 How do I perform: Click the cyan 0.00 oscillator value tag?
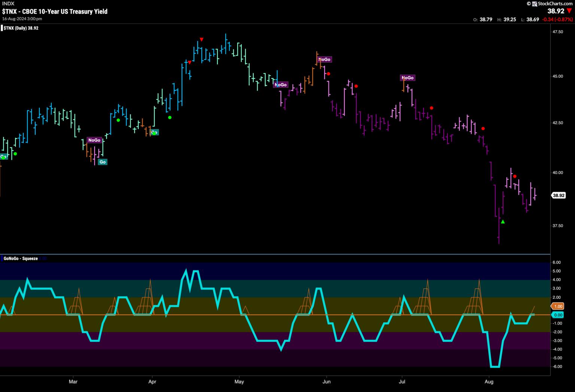point(558,315)
